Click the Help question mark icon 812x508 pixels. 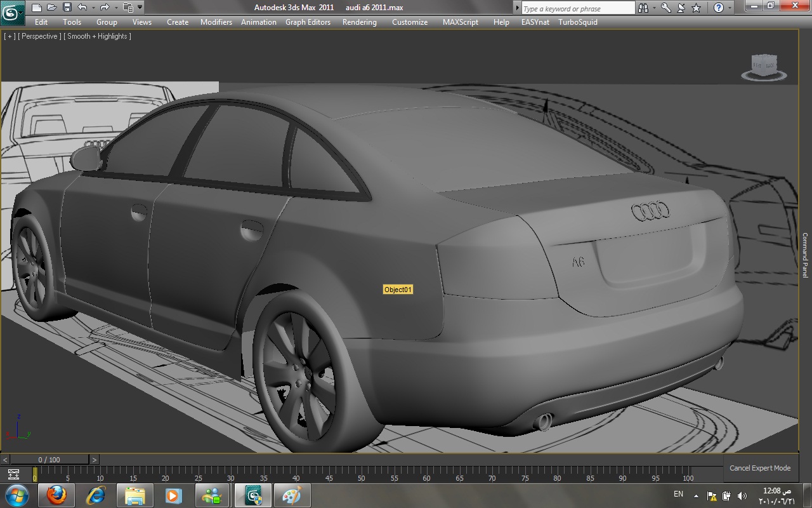719,8
